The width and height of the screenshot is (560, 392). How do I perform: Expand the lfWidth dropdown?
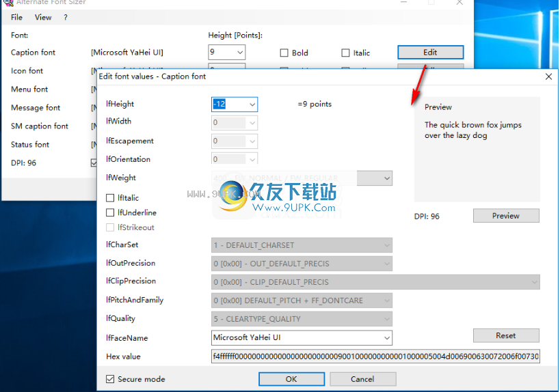(252, 123)
